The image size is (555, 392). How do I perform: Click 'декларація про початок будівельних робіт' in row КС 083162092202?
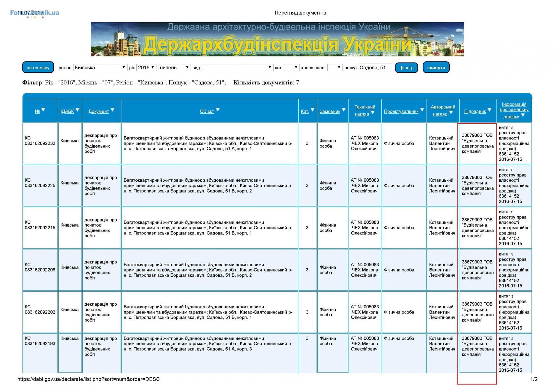point(101,312)
